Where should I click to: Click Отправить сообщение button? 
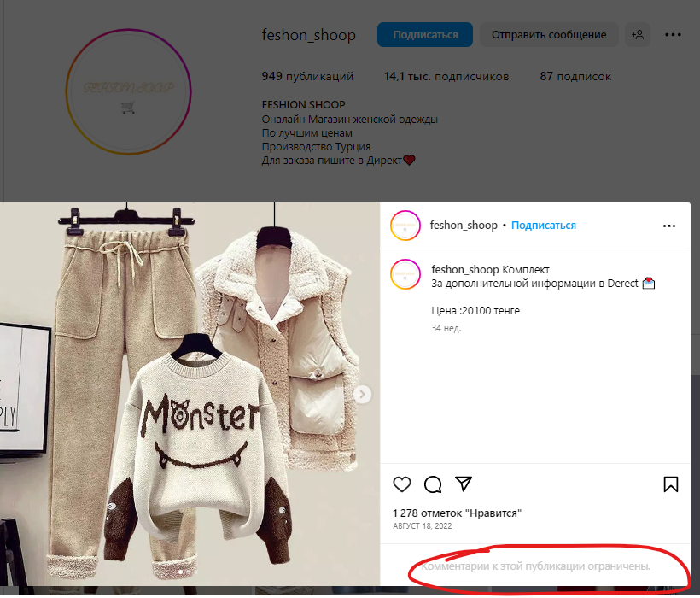[549, 35]
